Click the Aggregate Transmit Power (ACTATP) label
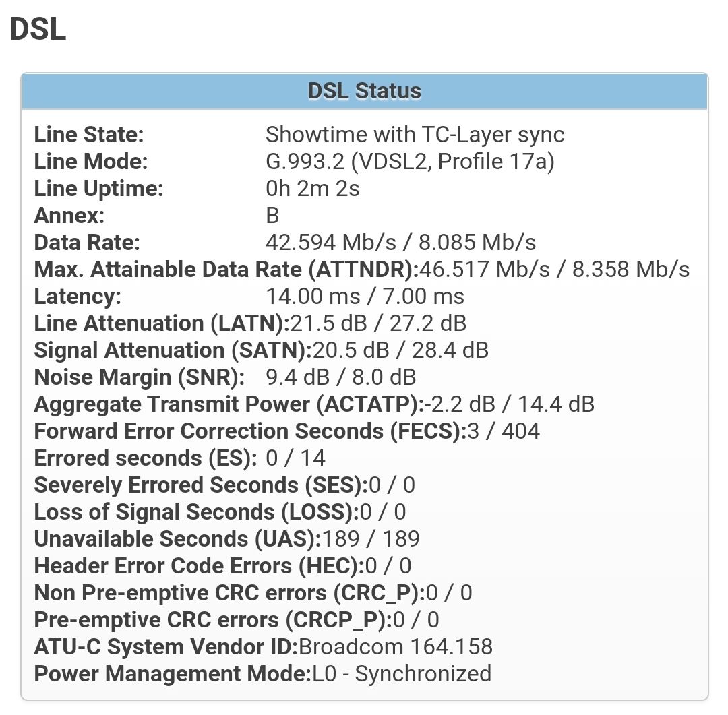Viewport: 728px width, 715px height. 229,404
